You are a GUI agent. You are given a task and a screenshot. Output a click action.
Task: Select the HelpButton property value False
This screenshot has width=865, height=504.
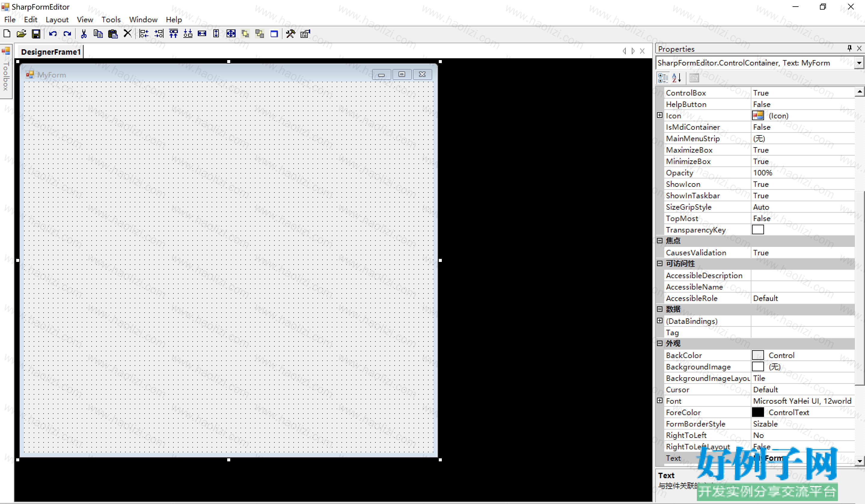click(802, 104)
